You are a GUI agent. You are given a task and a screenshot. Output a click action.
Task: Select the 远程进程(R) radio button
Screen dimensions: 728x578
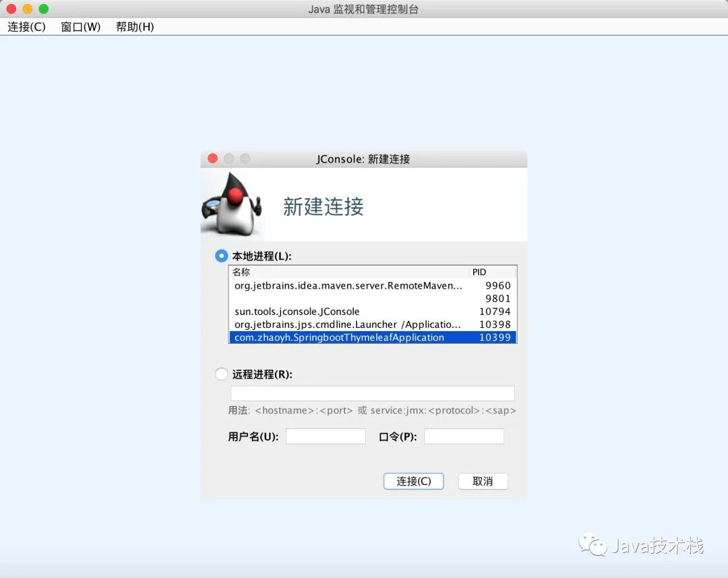click(222, 374)
